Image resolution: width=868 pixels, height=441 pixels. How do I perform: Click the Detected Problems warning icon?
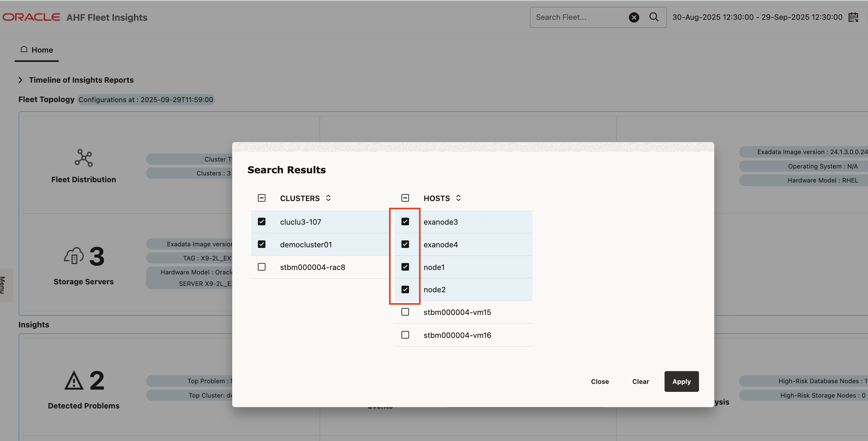[73, 380]
